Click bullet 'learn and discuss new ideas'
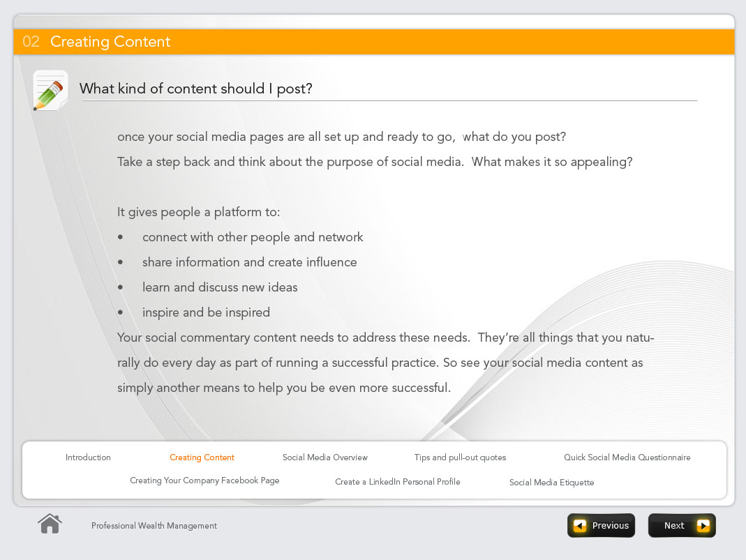This screenshot has height=560, width=746. (220, 287)
